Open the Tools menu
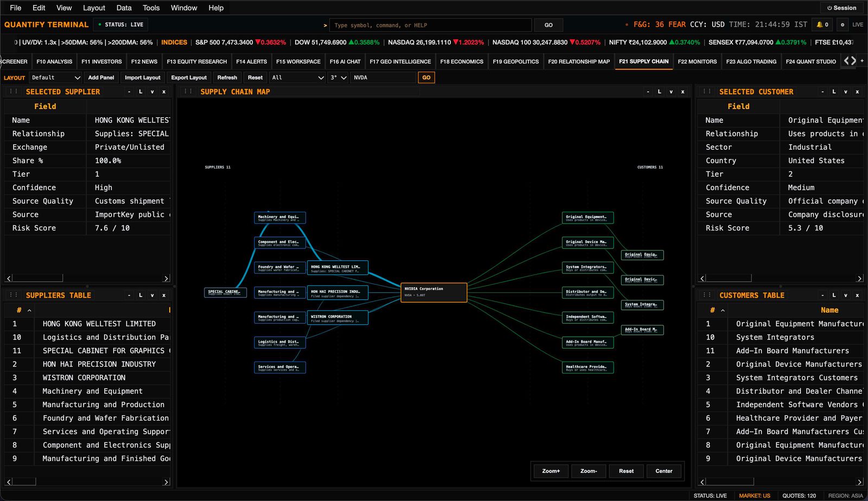Image resolution: width=868 pixels, height=501 pixels. (151, 8)
